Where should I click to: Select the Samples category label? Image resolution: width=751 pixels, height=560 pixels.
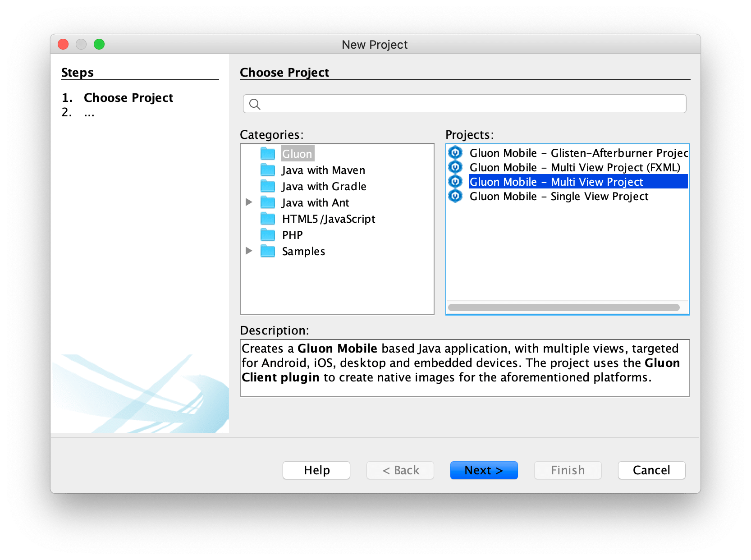click(x=303, y=252)
